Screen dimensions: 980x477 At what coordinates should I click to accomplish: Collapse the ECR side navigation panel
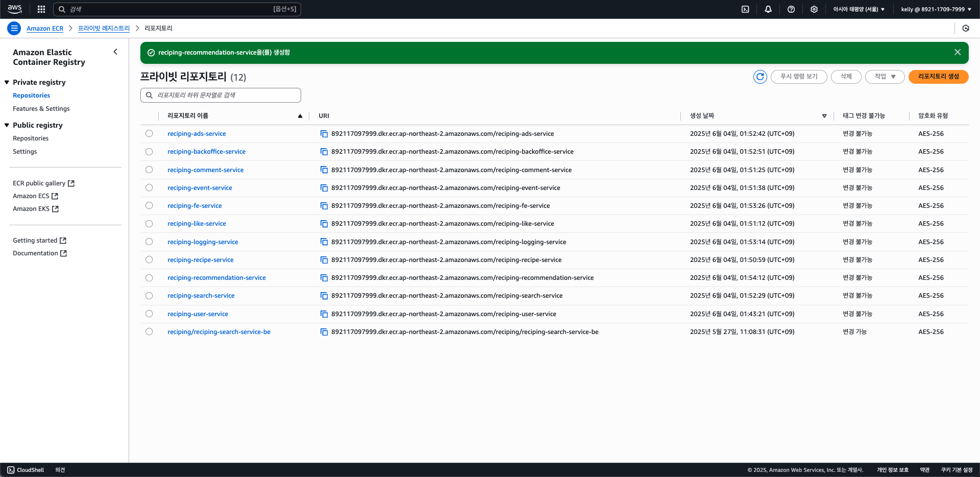pos(115,52)
